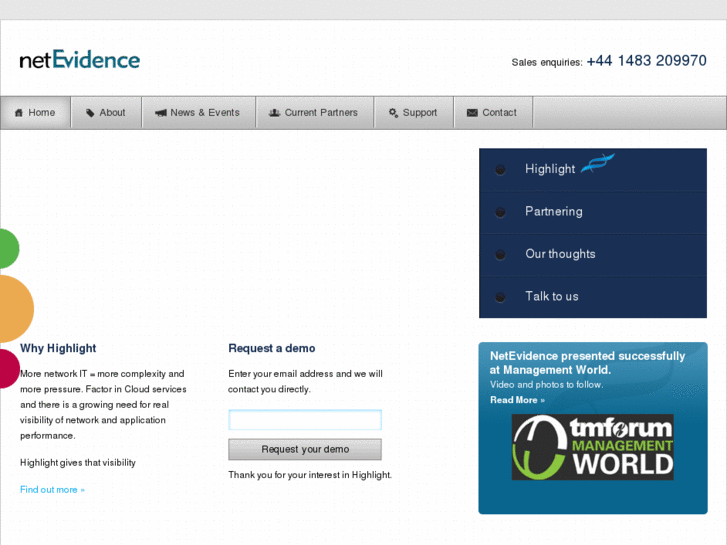Open the Home menu item
Screen dimensions: 727x545
(x=36, y=112)
